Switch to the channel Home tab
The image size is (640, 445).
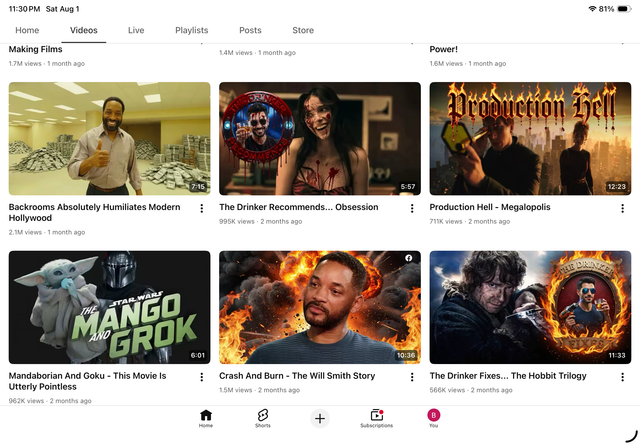(27, 30)
